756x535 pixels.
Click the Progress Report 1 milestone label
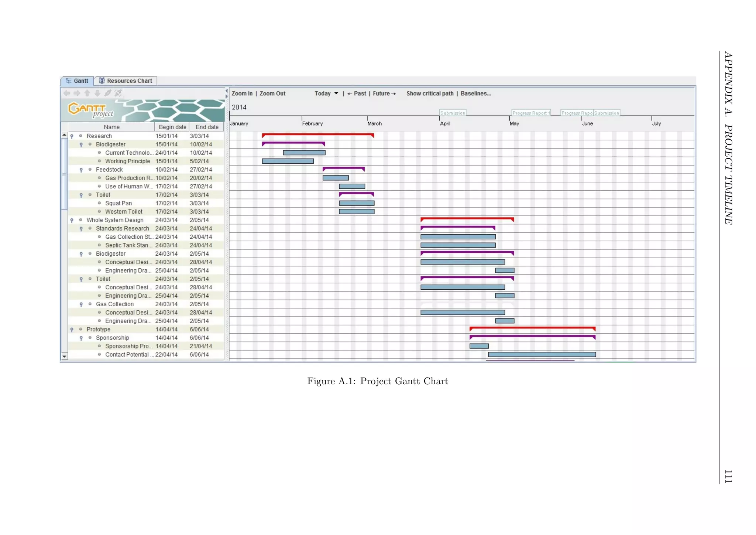531,113
